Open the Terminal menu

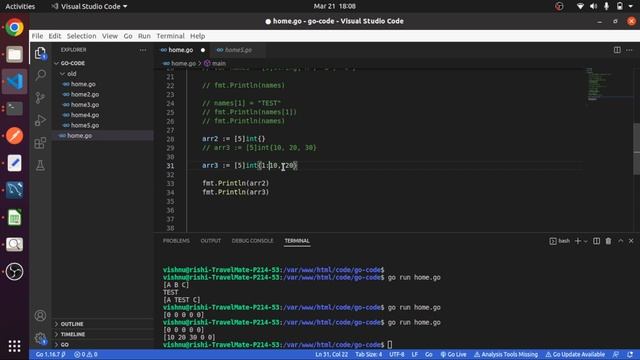point(170,36)
